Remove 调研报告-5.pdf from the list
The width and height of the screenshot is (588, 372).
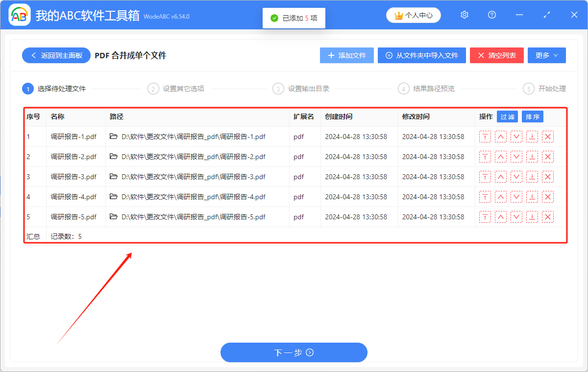tap(548, 217)
